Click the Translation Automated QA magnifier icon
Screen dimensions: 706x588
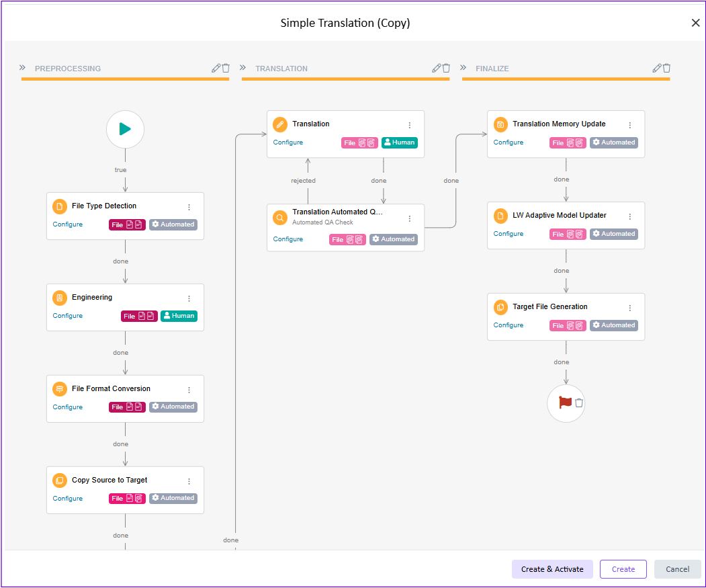click(280, 218)
